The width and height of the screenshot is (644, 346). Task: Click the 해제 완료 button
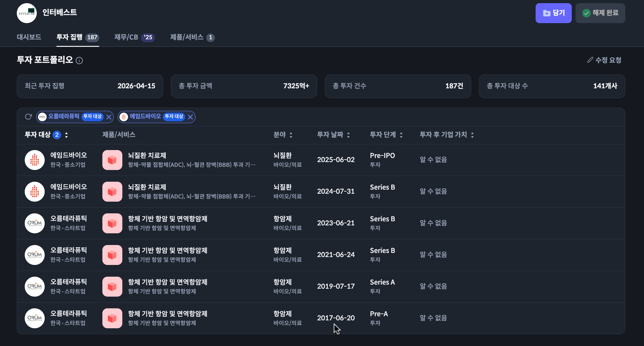tap(600, 13)
